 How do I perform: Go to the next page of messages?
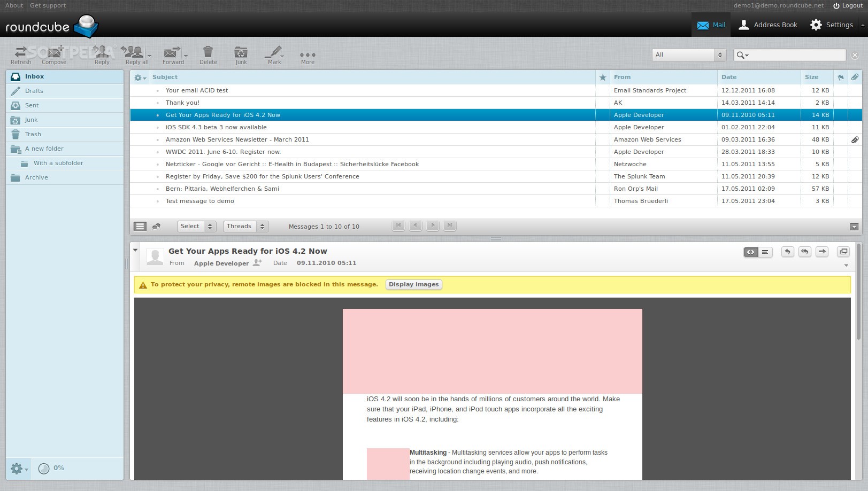[x=433, y=226]
